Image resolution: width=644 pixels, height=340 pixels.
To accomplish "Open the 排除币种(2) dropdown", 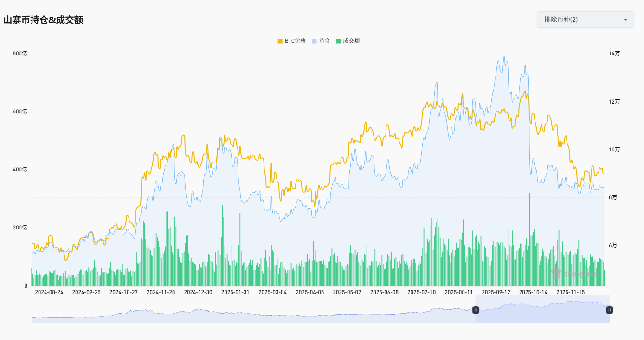I will point(585,20).
